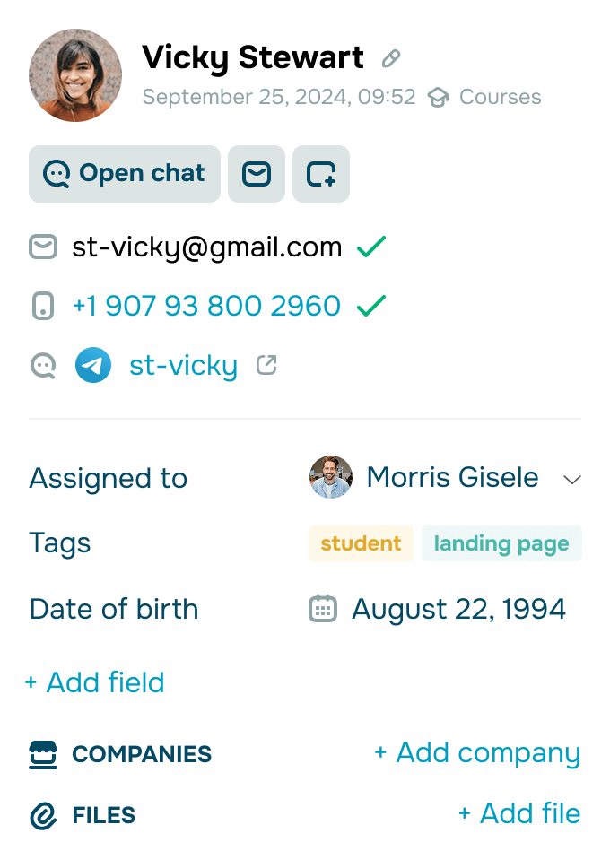
Task: Click the Courses graduation cap icon
Action: tap(438, 97)
